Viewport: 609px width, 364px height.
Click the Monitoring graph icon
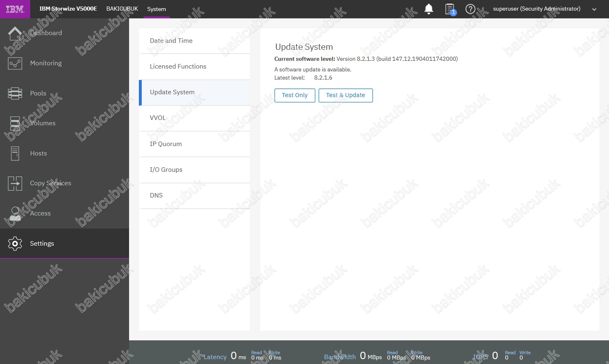pyautogui.click(x=15, y=63)
